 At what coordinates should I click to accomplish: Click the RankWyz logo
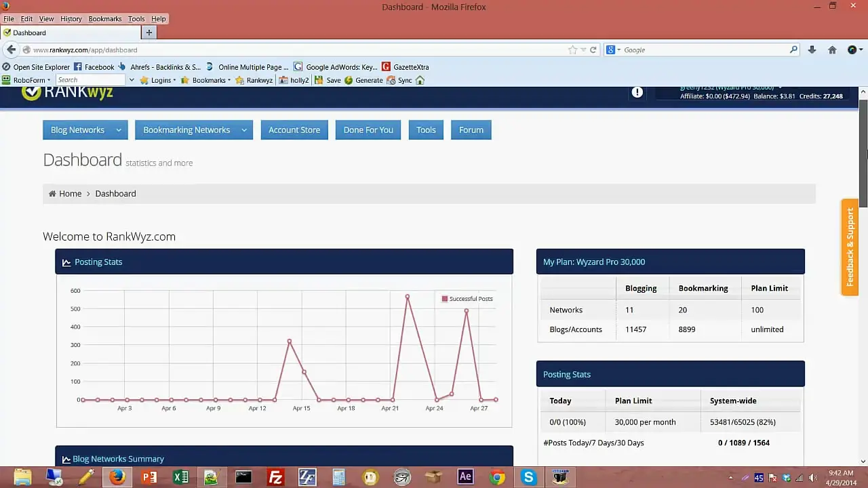pos(67,92)
